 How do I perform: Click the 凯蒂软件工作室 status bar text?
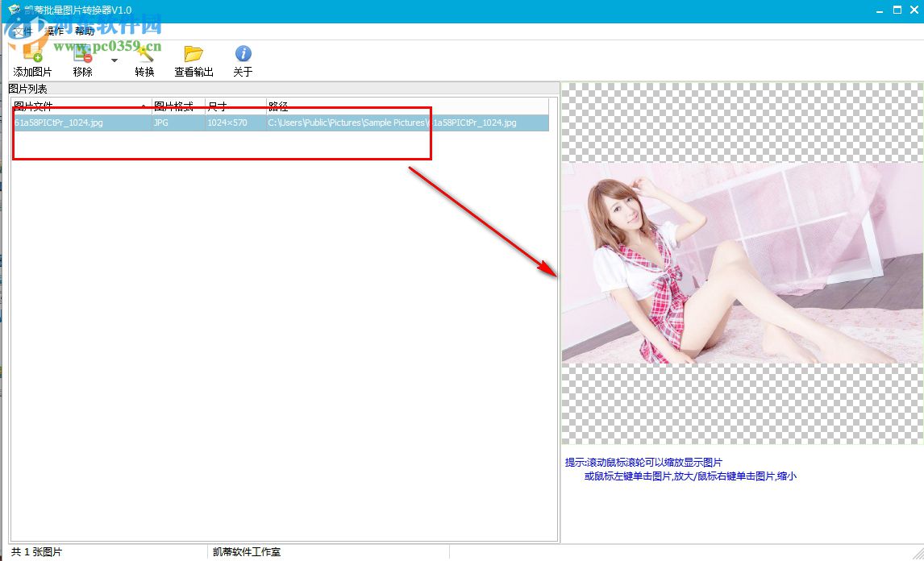(247, 552)
